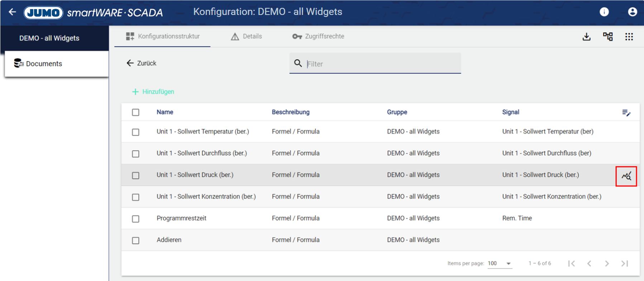Image resolution: width=644 pixels, height=281 pixels.
Task: Open the apps grid menu icon
Action: 629,37
